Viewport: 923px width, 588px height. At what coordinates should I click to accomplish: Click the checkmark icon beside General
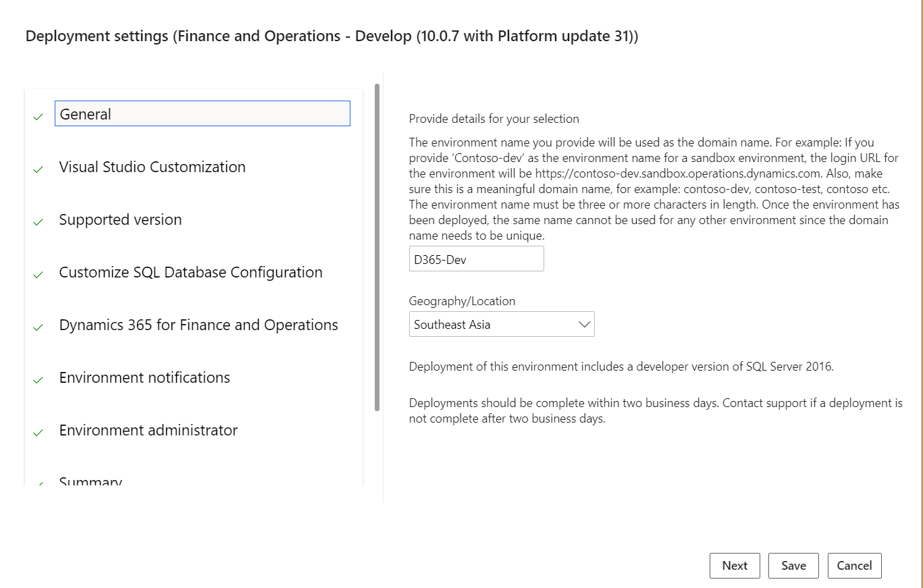coord(38,117)
